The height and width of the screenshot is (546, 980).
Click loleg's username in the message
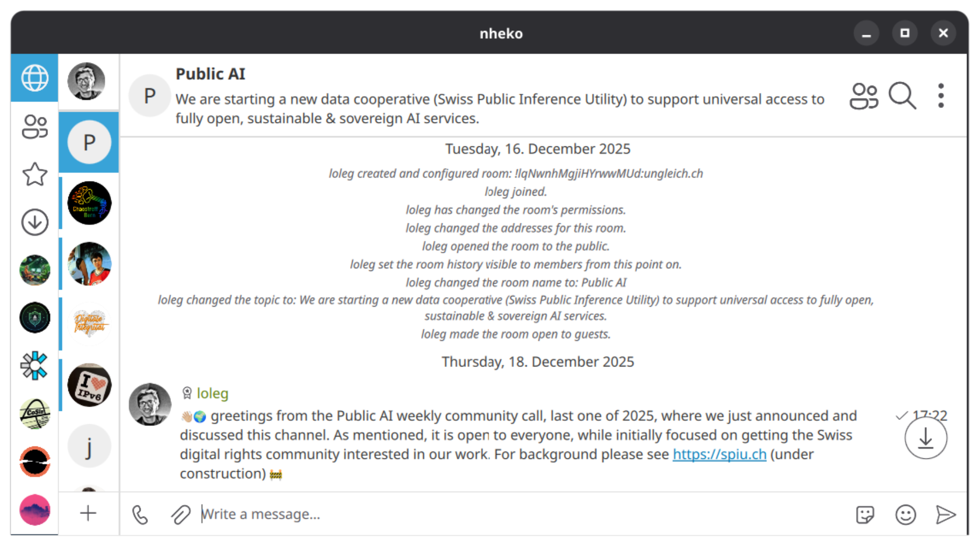click(212, 393)
